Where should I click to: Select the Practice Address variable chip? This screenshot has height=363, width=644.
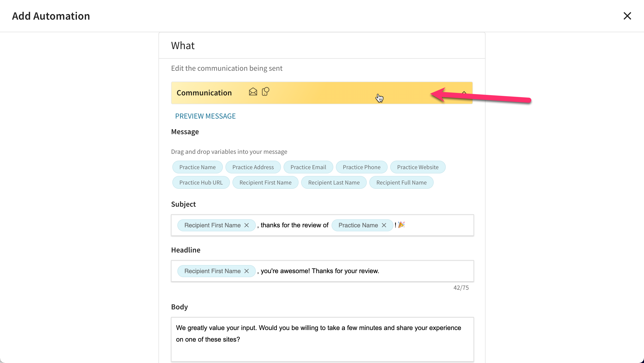pyautogui.click(x=253, y=167)
